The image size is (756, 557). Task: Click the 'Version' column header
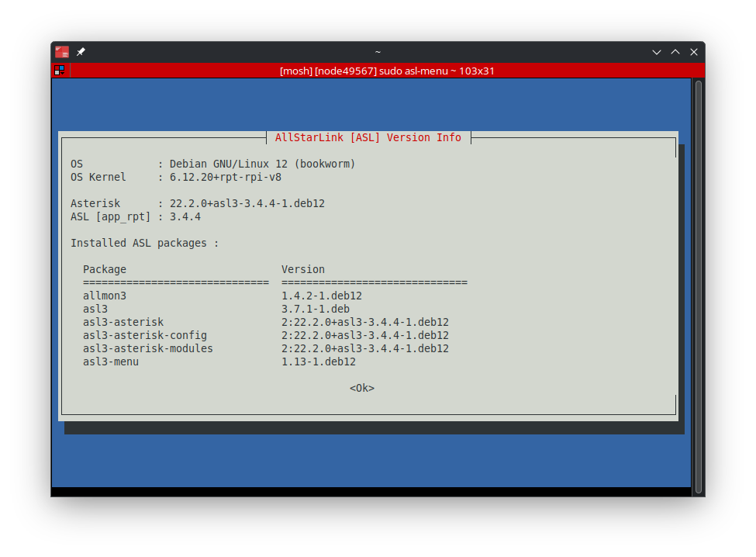pyautogui.click(x=302, y=269)
